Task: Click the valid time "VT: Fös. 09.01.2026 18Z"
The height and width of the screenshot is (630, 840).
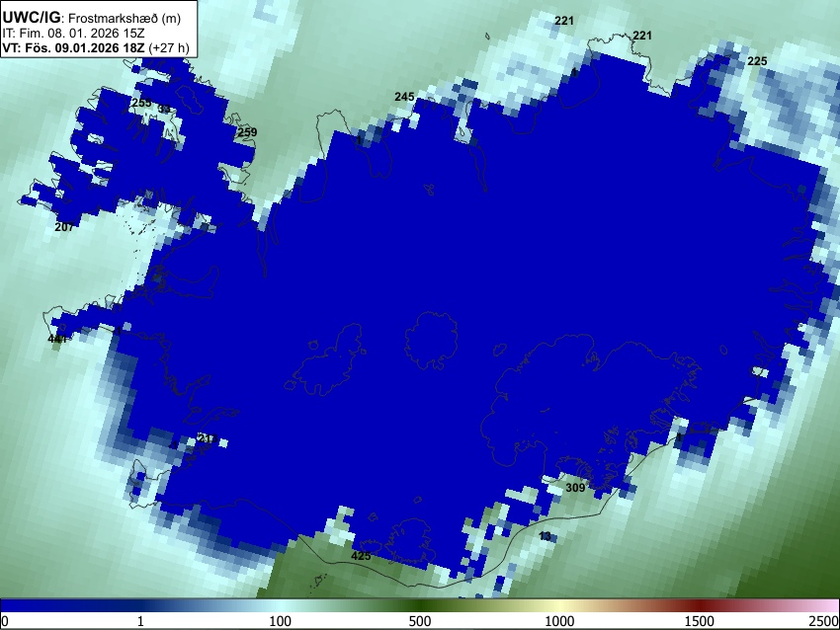Action: coord(73,47)
